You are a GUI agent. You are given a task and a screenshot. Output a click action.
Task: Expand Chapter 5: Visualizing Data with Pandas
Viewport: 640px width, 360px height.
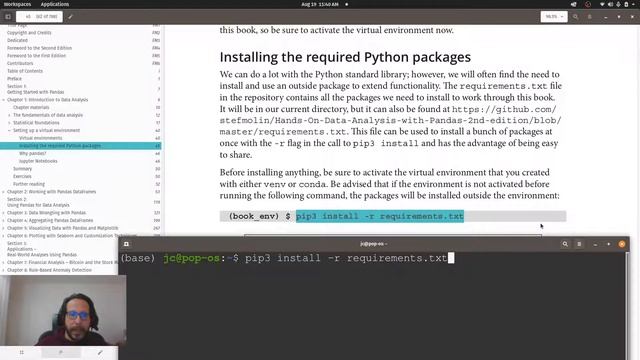coord(4,228)
